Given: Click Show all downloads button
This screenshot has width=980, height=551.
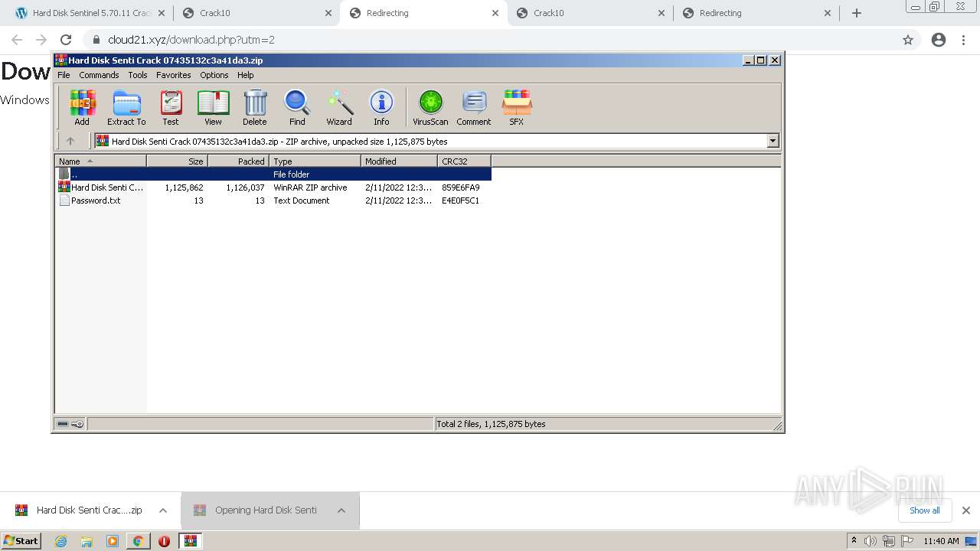Looking at the screenshot, I should tap(925, 510).
